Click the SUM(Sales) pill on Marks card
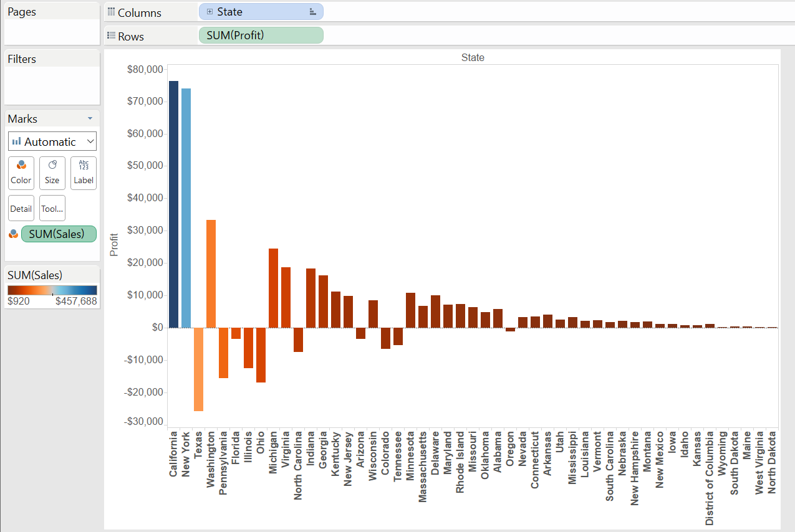This screenshot has width=795, height=532. (59, 234)
